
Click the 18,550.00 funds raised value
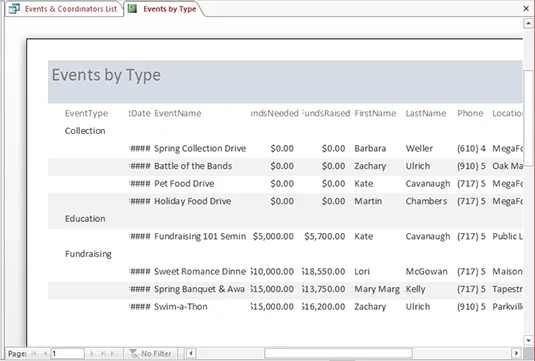(323, 272)
